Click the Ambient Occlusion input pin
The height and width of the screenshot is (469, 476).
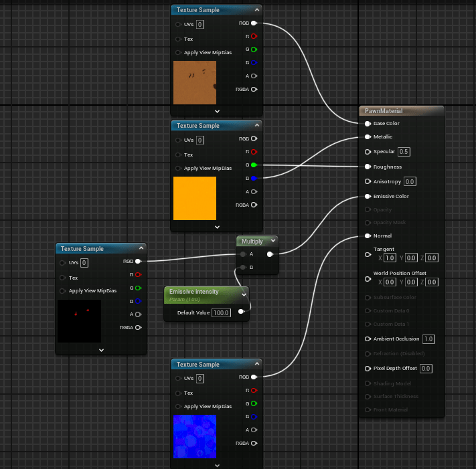[x=368, y=339]
